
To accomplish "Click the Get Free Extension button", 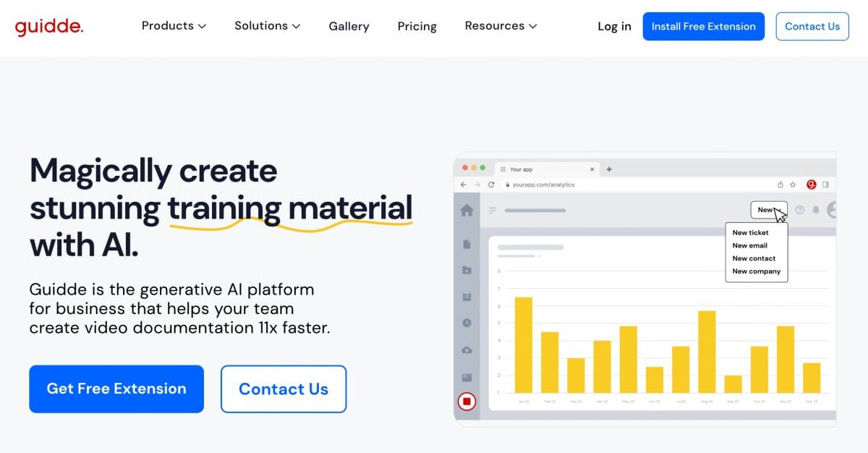I will [x=116, y=389].
